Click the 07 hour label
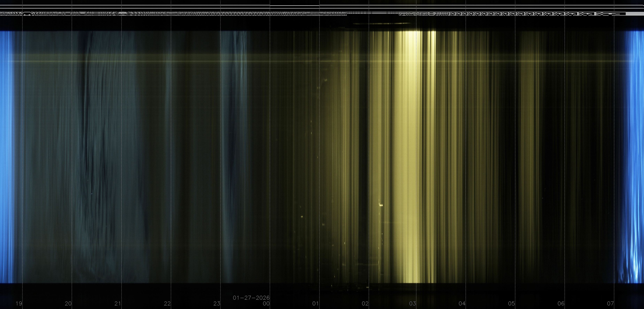Viewport: 644px width, 309px height. pyautogui.click(x=611, y=304)
